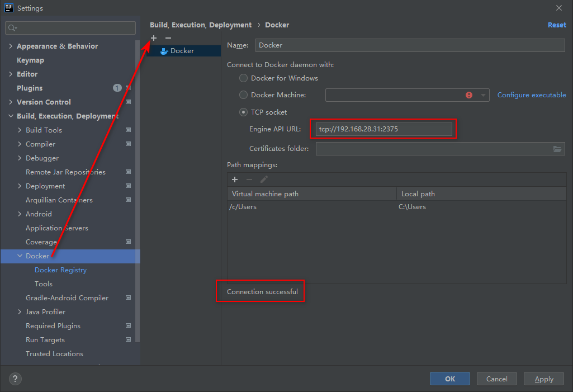This screenshot has width=573, height=392.
Task: Click the IntelliJ IDEA logo in title bar
Action: pos(9,8)
